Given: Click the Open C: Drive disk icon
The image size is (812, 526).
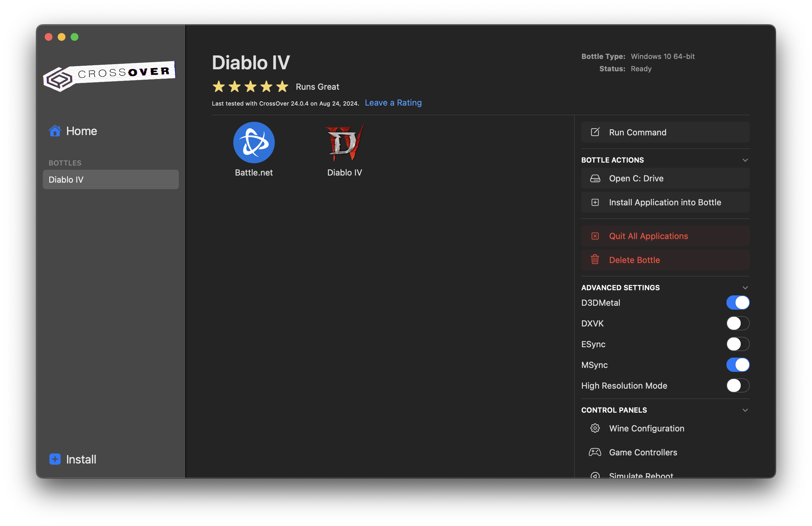Looking at the screenshot, I should [x=595, y=178].
